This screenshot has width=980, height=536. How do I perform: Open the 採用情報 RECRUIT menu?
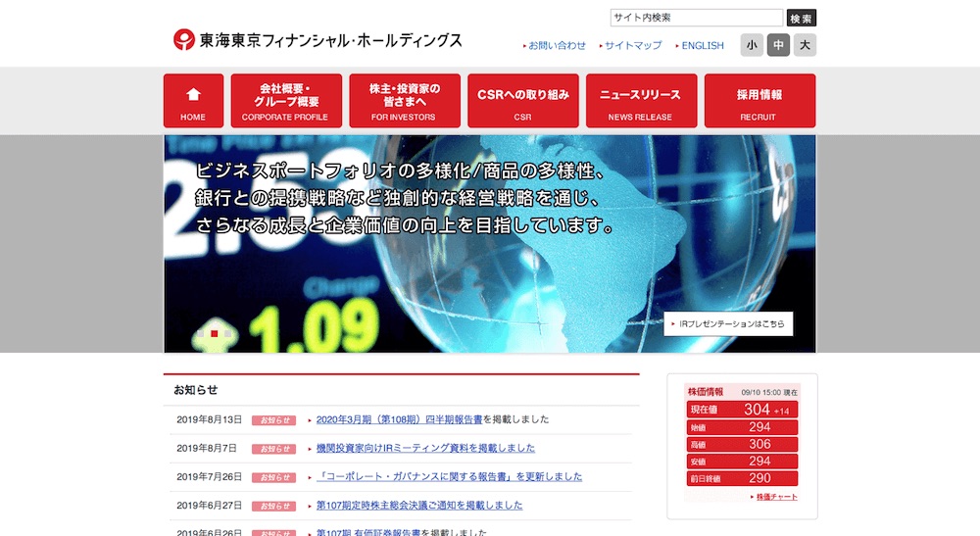(x=760, y=101)
